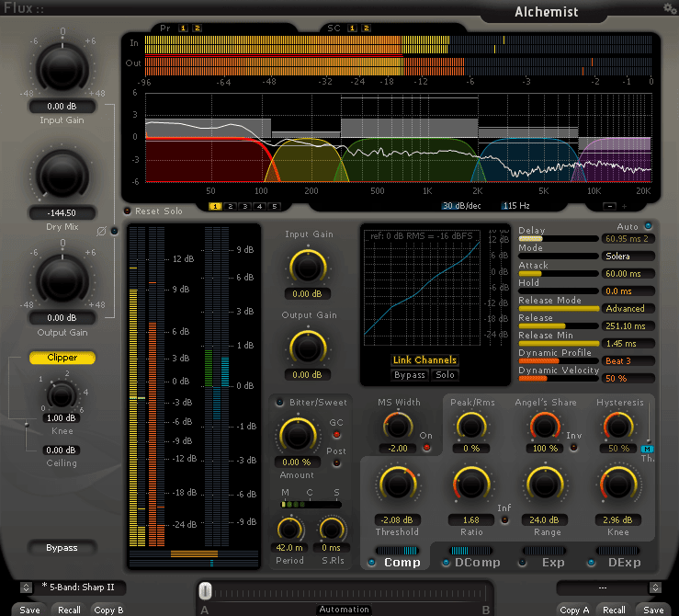Select band 1 button
This screenshot has width=679, height=616.
(x=215, y=206)
